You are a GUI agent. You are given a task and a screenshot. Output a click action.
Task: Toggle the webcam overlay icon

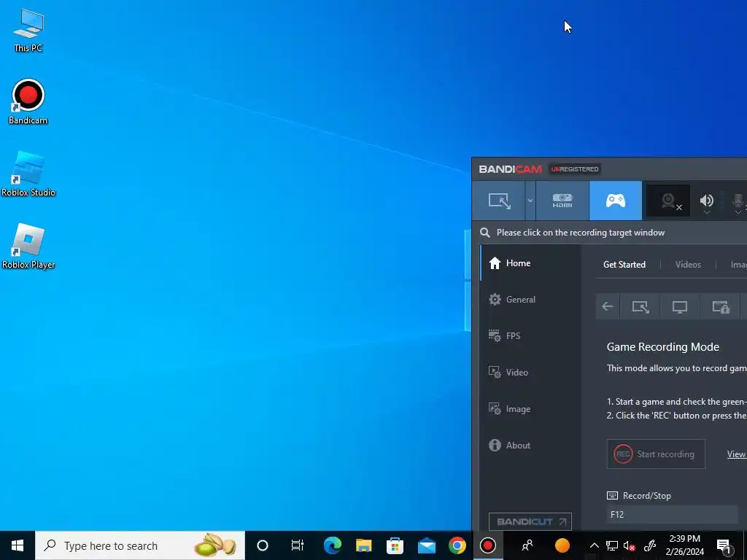click(668, 201)
